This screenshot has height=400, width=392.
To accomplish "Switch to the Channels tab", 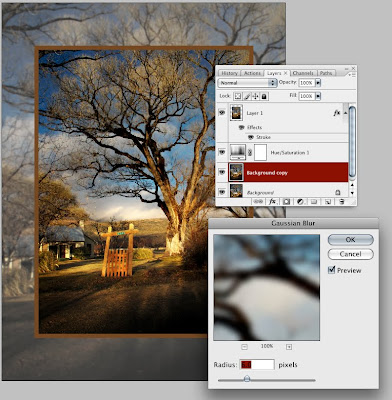I will click(x=303, y=73).
